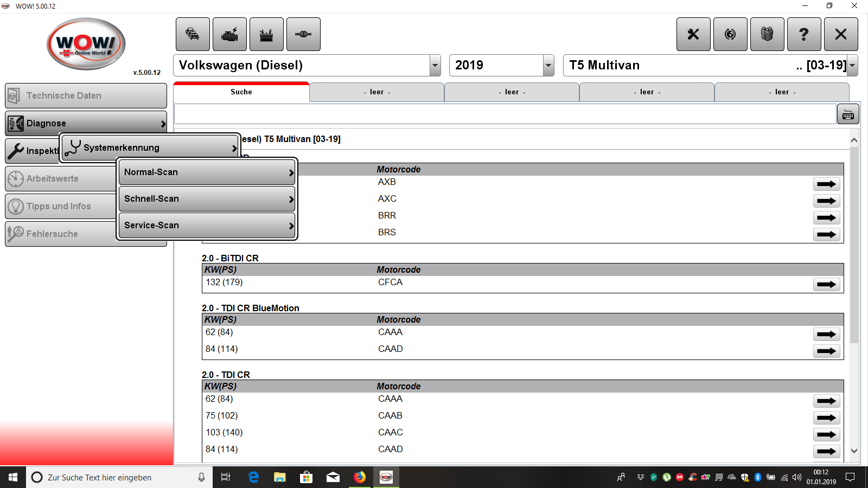Click the scrollbar up arrow
The width and height of the screenshot is (868, 488).
pyautogui.click(x=854, y=140)
